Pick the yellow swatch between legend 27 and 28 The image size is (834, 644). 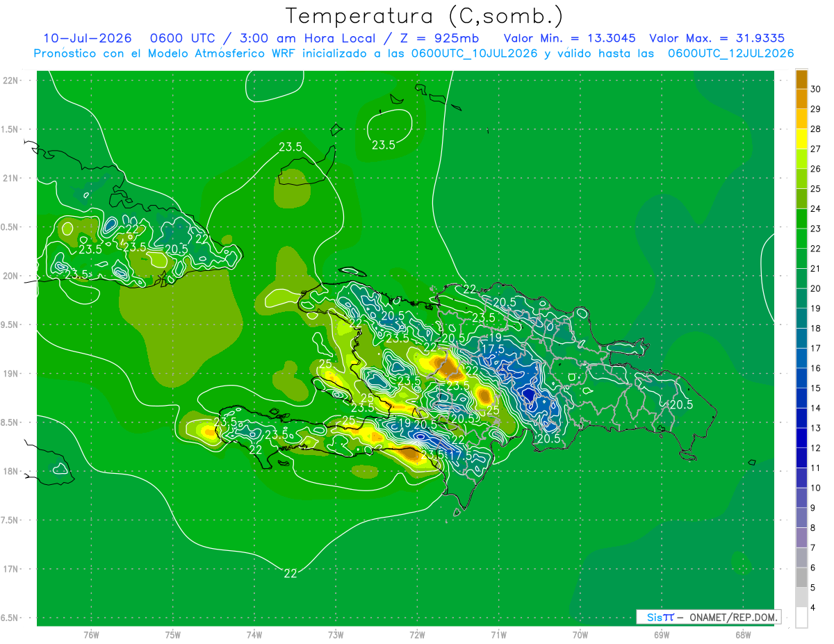click(801, 138)
